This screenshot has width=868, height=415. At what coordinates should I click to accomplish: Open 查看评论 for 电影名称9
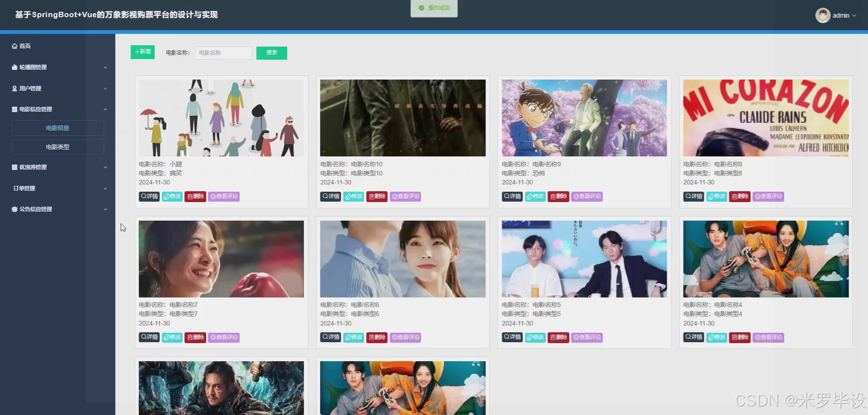click(x=587, y=196)
